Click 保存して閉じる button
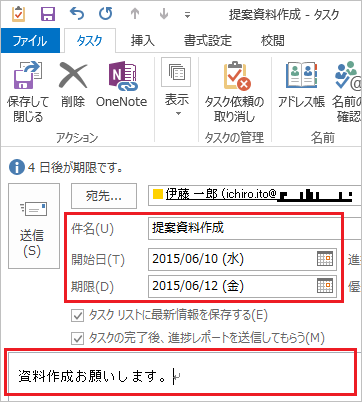Viewport: 362px width, 402px height. 28,92
